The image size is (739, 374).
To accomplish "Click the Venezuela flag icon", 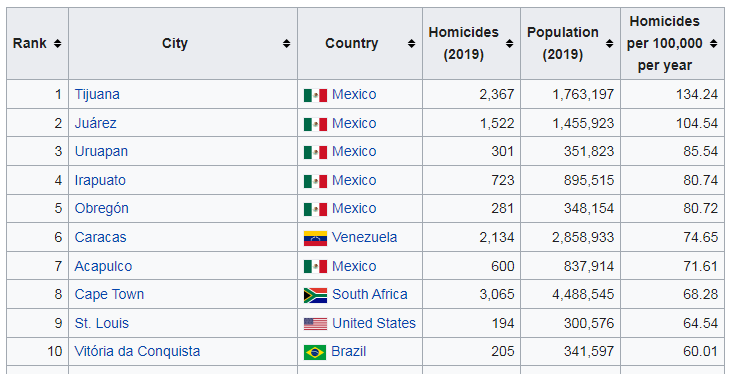I will pyautogui.click(x=315, y=238).
